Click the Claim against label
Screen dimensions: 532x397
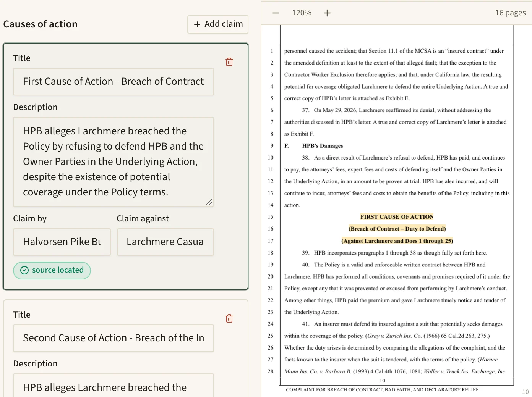point(143,219)
